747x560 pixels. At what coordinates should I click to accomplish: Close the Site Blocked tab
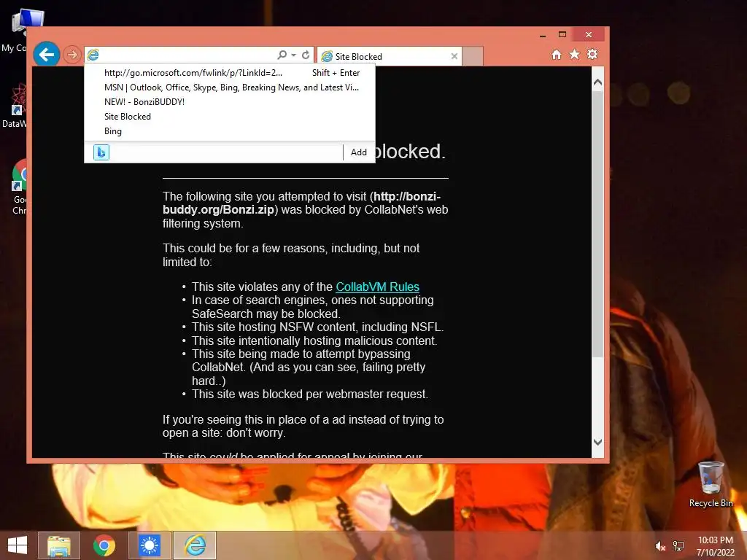tap(454, 56)
